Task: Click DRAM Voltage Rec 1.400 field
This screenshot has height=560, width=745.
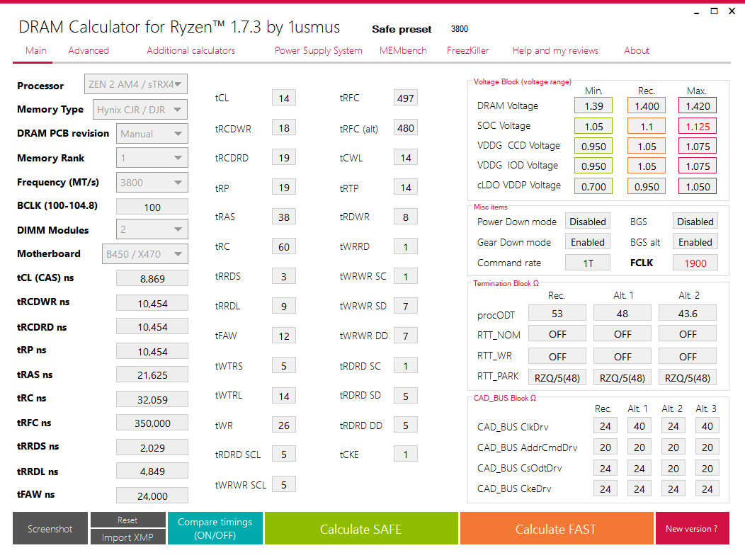Action: coord(647,105)
